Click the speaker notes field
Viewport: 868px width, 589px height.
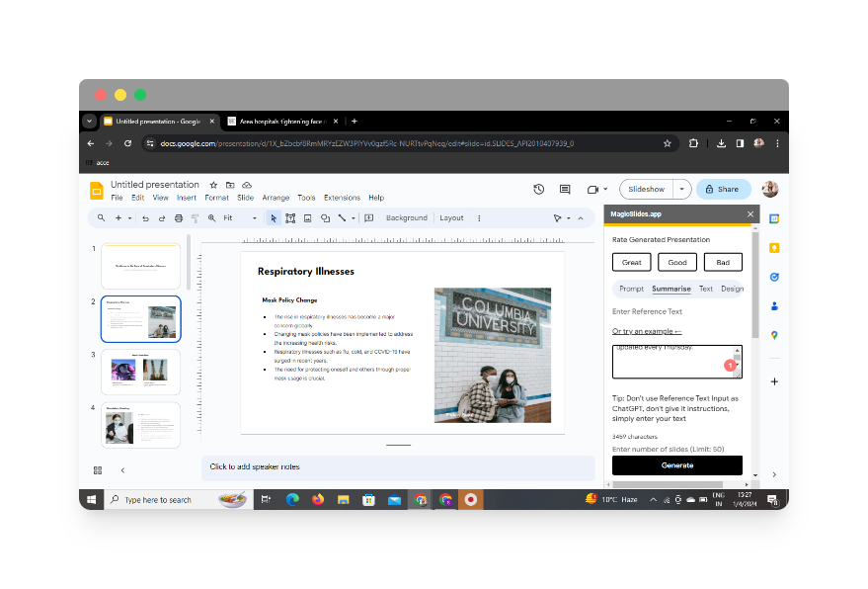[398, 467]
